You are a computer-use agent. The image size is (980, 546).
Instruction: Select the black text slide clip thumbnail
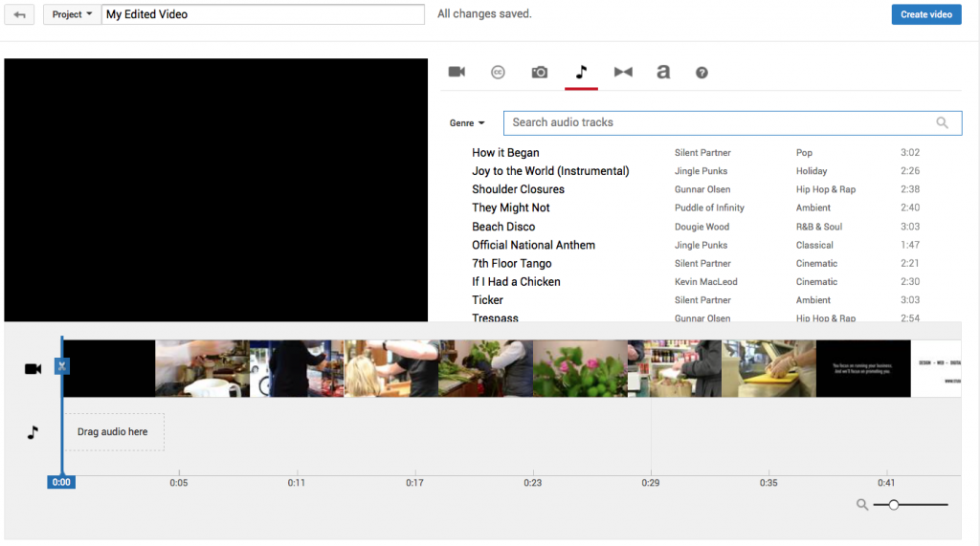[863, 368]
